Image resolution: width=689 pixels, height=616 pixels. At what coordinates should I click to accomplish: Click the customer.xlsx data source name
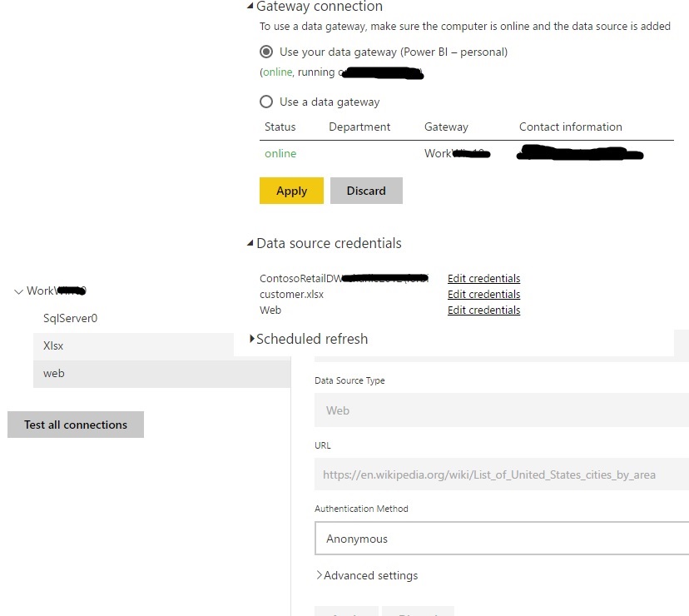291,294
